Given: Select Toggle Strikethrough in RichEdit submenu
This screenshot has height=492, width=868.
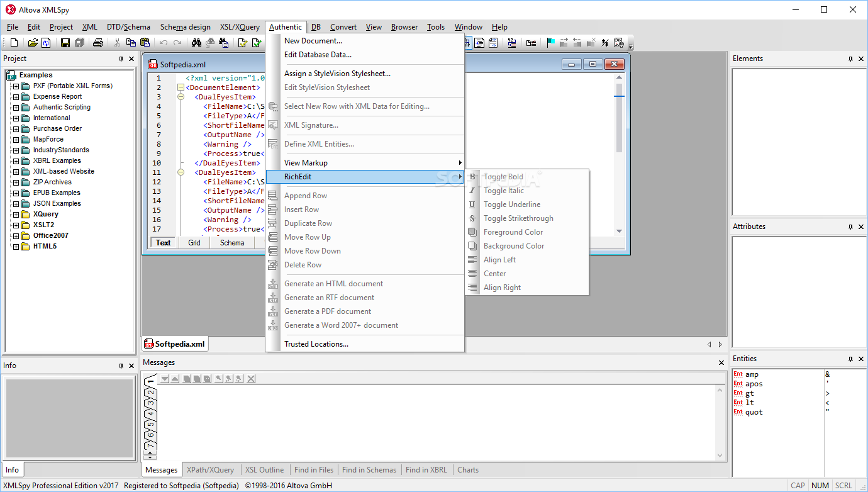Looking at the screenshot, I should (x=527, y=218).
